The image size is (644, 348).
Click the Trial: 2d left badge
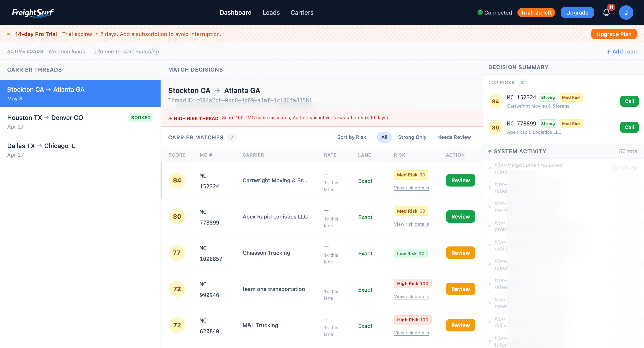[536, 13]
